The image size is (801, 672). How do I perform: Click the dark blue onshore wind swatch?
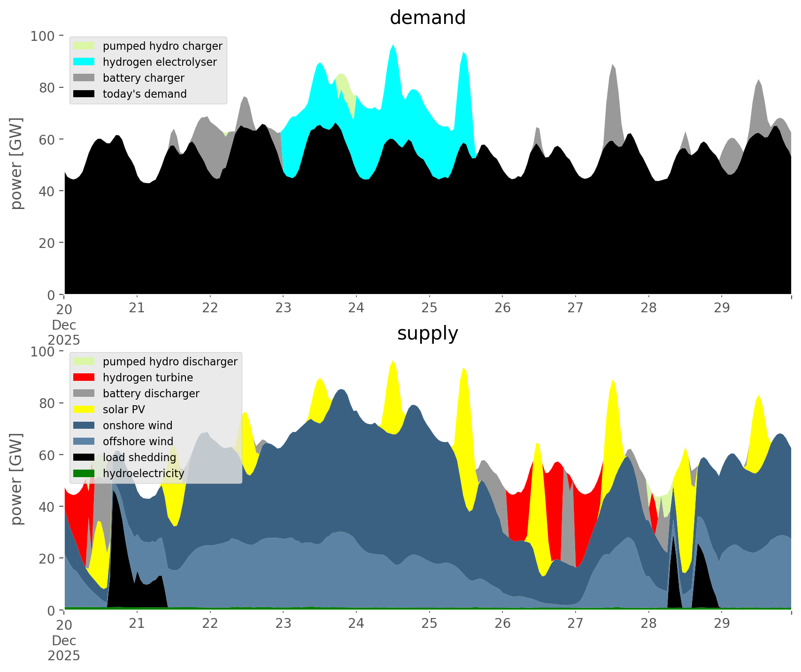(x=84, y=425)
